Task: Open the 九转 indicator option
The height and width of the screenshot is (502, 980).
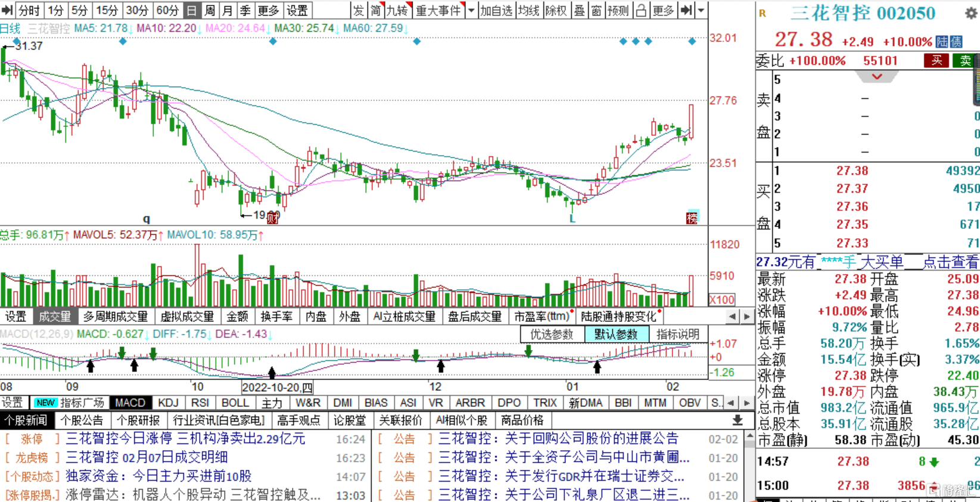Action: pos(397,10)
